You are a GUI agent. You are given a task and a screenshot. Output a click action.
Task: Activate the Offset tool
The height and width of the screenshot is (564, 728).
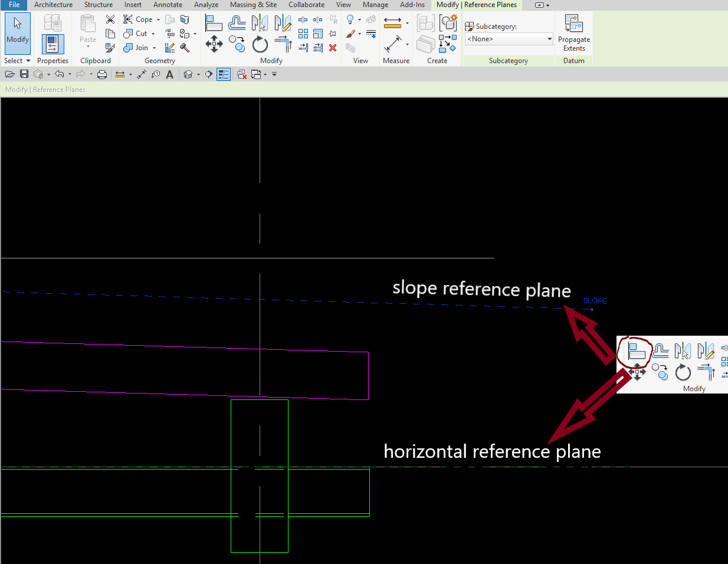click(237, 23)
